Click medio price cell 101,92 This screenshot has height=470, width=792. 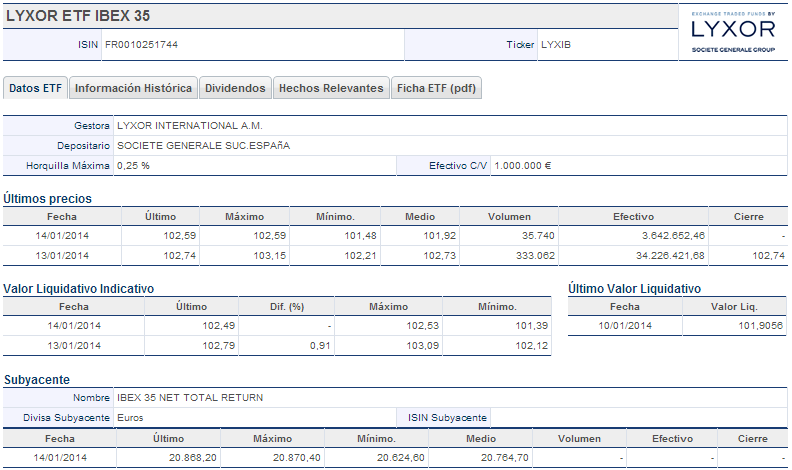tap(439, 236)
